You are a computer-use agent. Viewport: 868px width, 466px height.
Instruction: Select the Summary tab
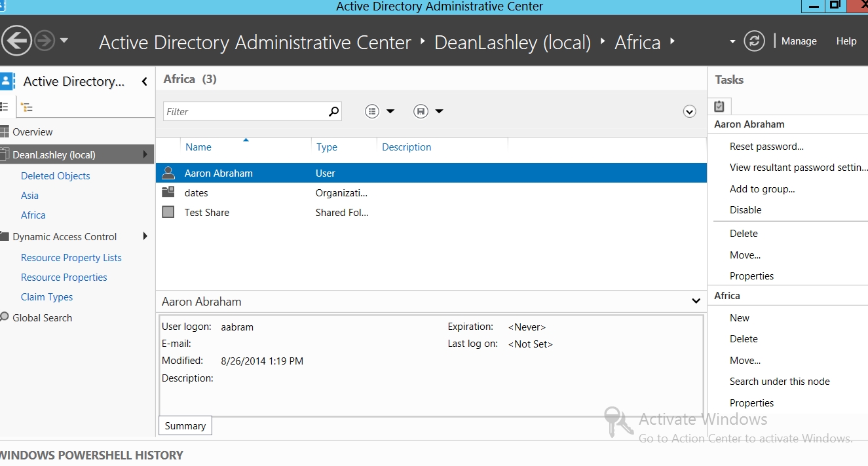click(185, 426)
